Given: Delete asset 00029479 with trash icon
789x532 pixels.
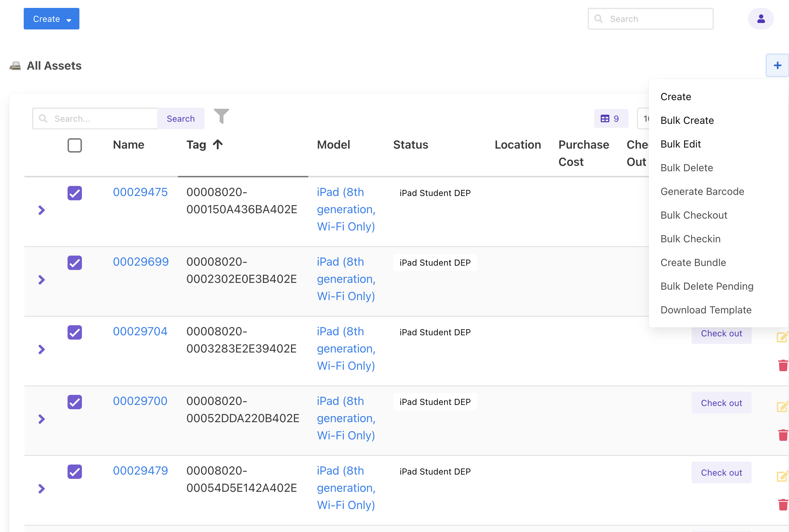Looking at the screenshot, I should tap(783, 505).
